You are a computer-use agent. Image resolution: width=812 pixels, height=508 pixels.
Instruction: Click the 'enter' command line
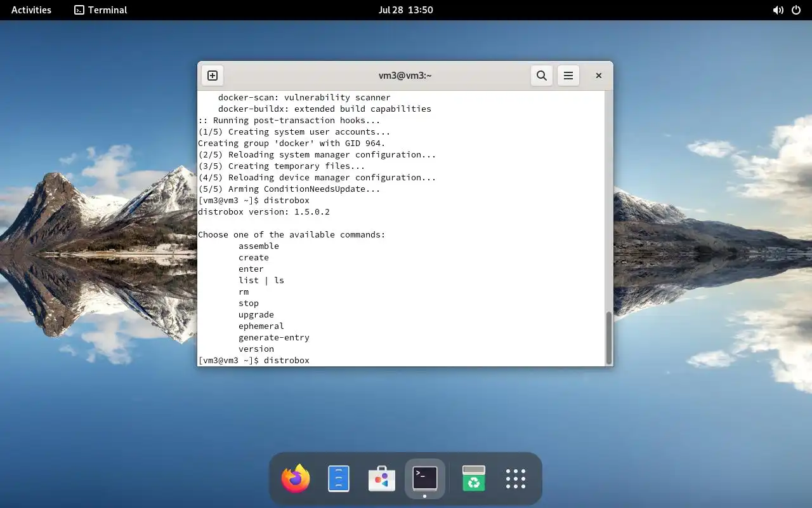pyautogui.click(x=251, y=269)
